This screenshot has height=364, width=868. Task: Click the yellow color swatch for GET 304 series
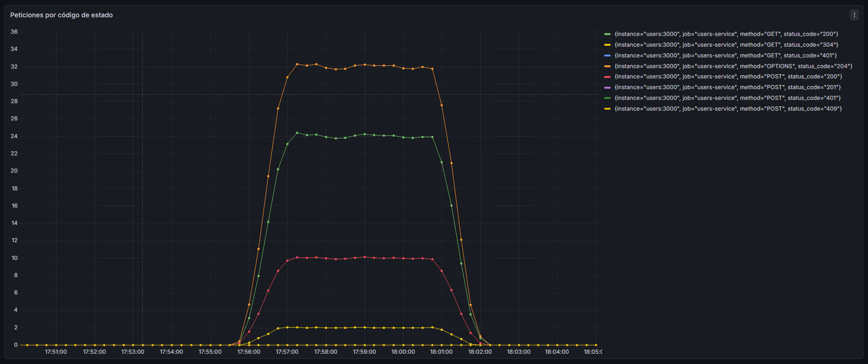pos(607,45)
